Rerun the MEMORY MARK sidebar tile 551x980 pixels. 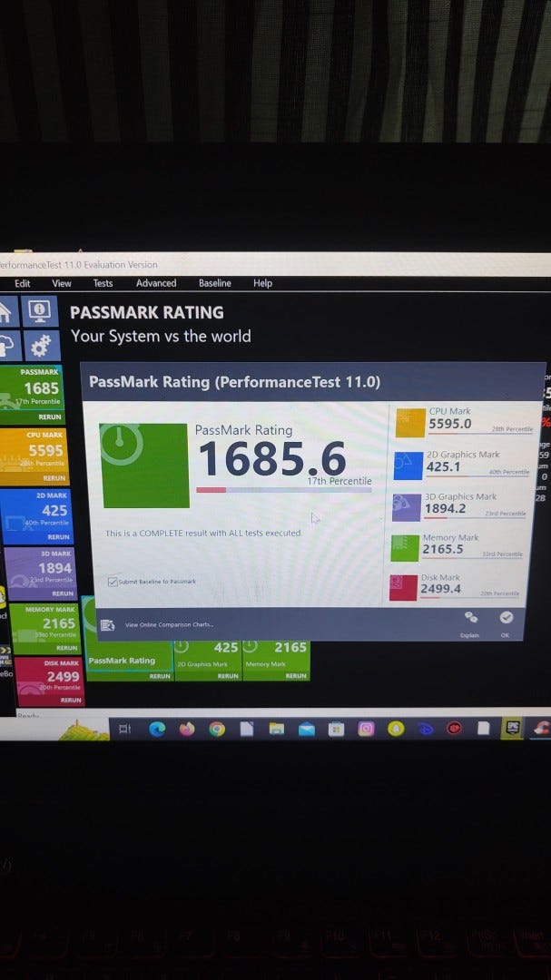67,648
